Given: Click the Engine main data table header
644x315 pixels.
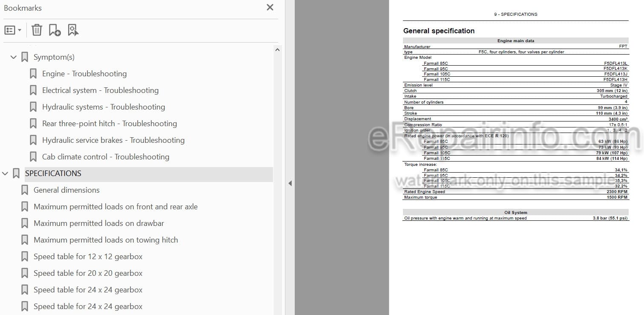Looking at the screenshot, I should click(515, 41).
